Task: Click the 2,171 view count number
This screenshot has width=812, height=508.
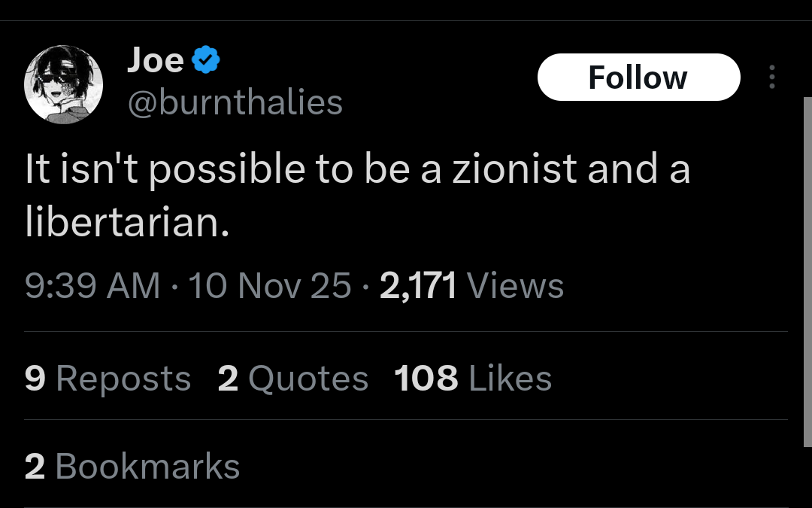Action: point(418,286)
